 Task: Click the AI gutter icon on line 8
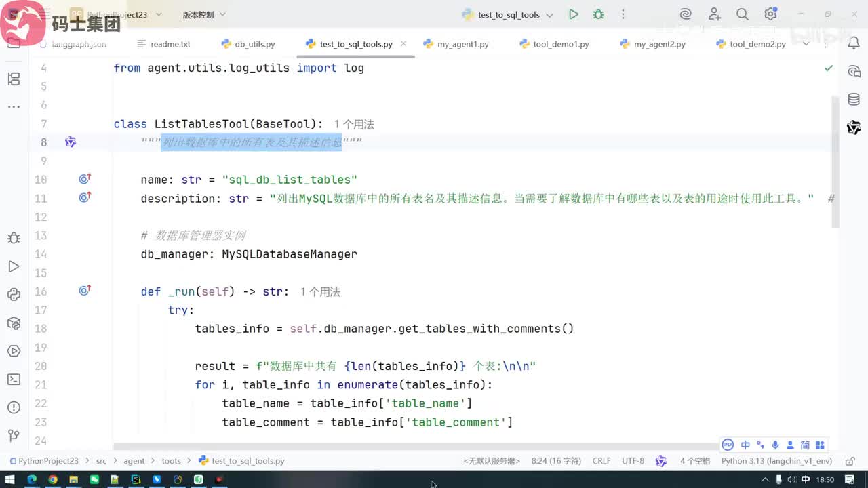pos(71,142)
